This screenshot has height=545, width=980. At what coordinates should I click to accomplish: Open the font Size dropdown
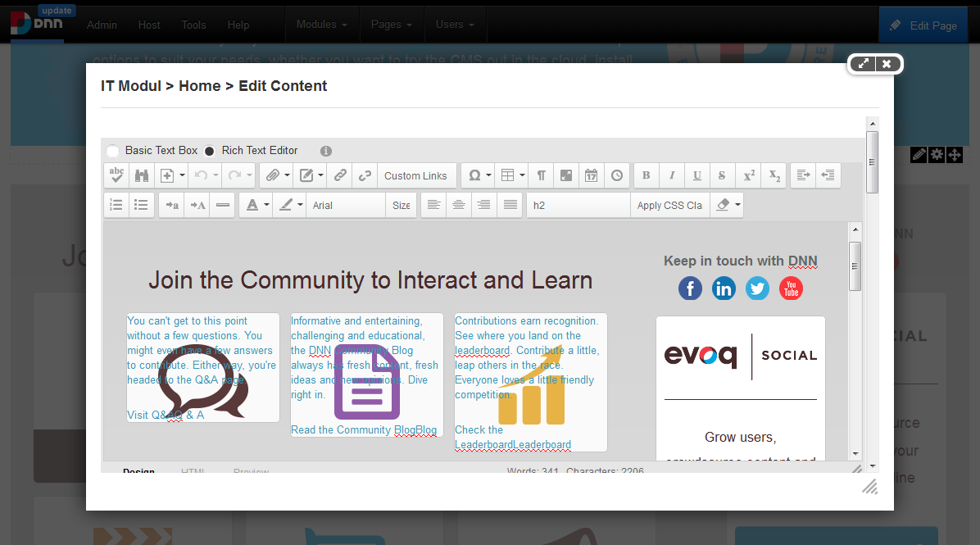click(402, 205)
